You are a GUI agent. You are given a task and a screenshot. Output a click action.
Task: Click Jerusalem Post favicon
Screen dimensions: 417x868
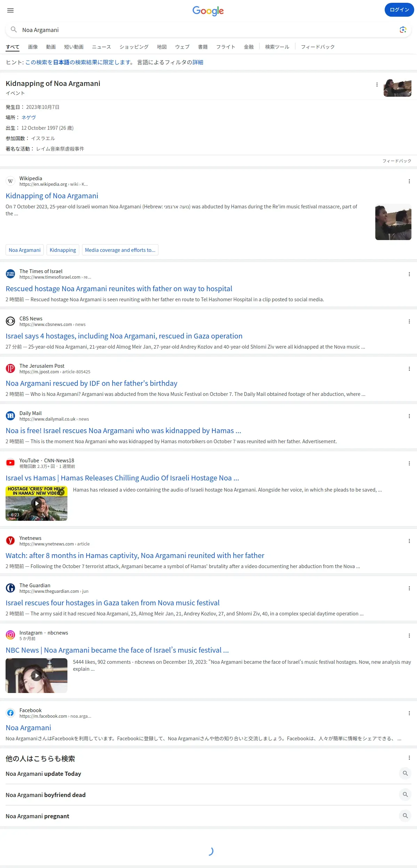point(10,369)
